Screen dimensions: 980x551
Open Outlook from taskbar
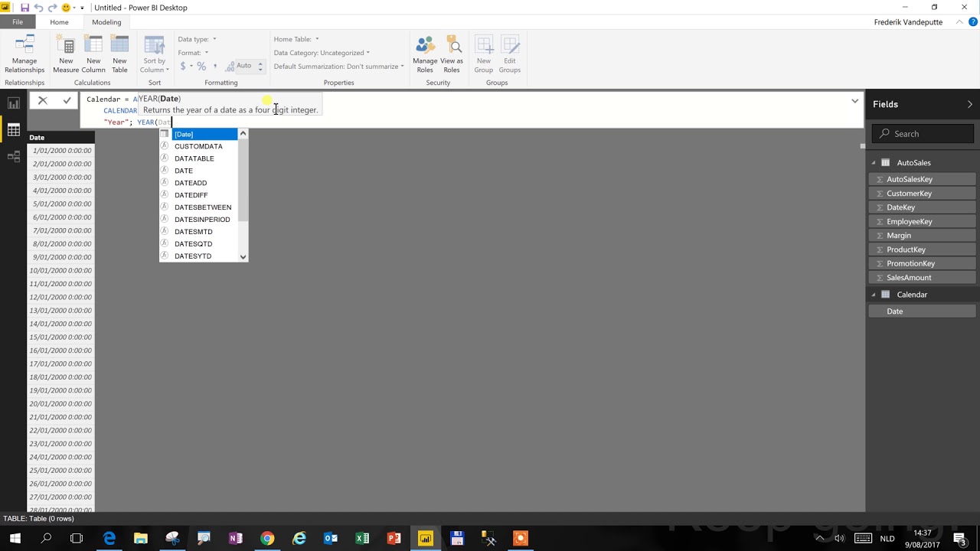point(331,538)
